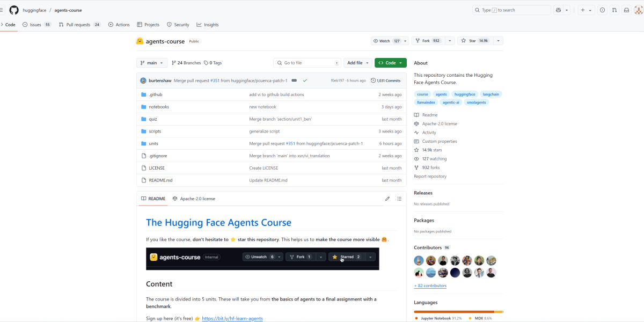Click the notebooks folder icon
Viewport: 644px width, 322px height.
[x=144, y=107]
